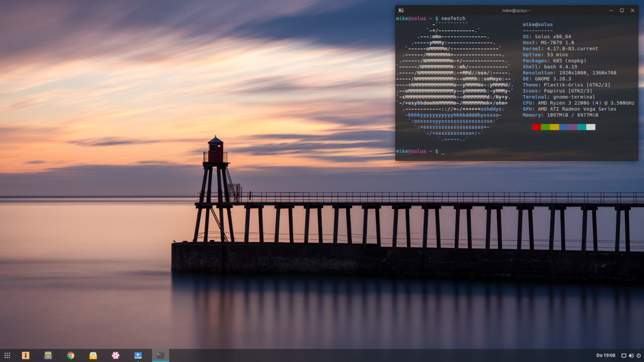Open the yellow mail envelope app
The width and height of the screenshot is (644, 362).
(93, 355)
